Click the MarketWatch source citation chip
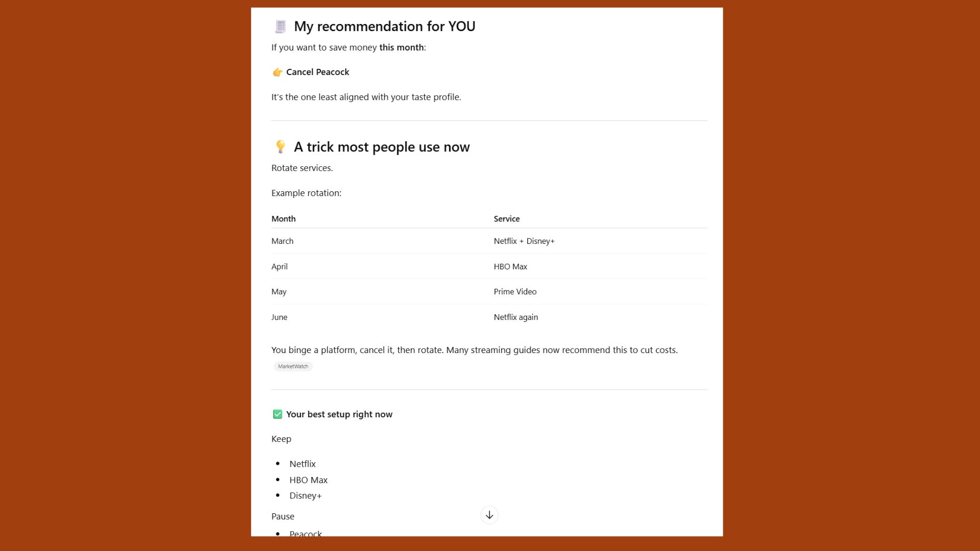Screen dimensions: 980x551 [x=292, y=366]
